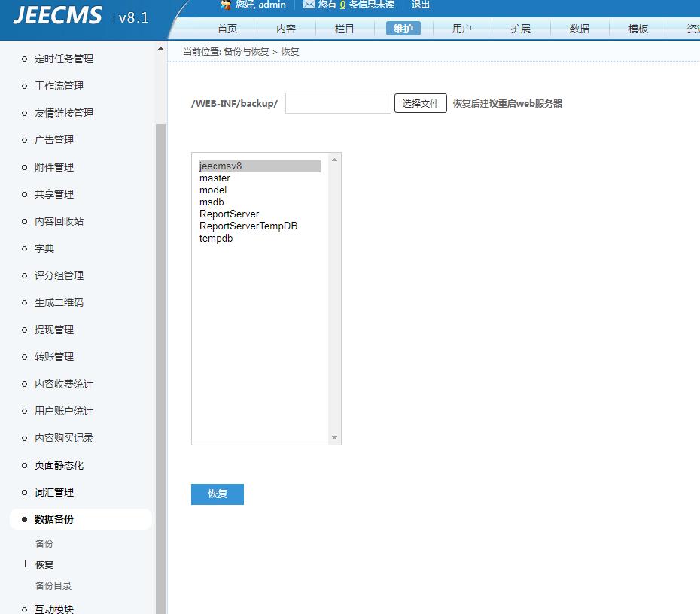Open 内容收费统计 in the sidebar

(64, 384)
